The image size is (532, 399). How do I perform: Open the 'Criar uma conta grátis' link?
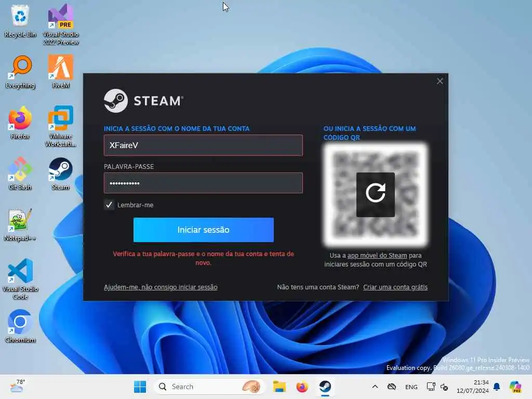(395, 287)
